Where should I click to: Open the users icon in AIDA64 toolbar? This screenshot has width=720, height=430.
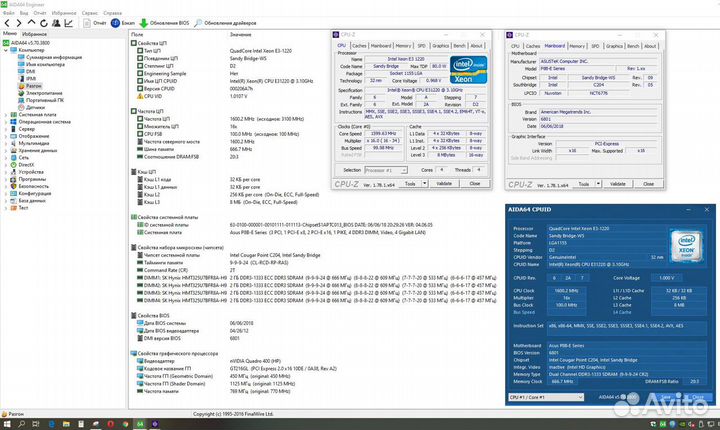coord(56,23)
